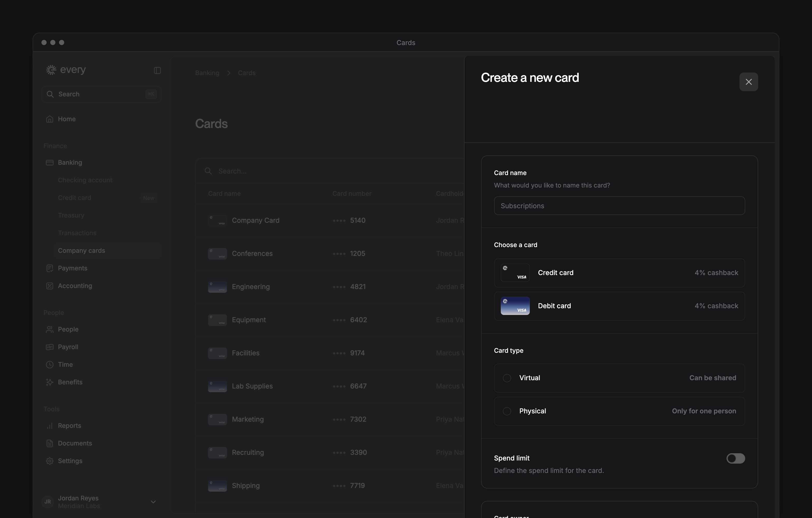Screen dimensions: 812x518
Task: Click the Shipping card row
Action: (330, 486)
